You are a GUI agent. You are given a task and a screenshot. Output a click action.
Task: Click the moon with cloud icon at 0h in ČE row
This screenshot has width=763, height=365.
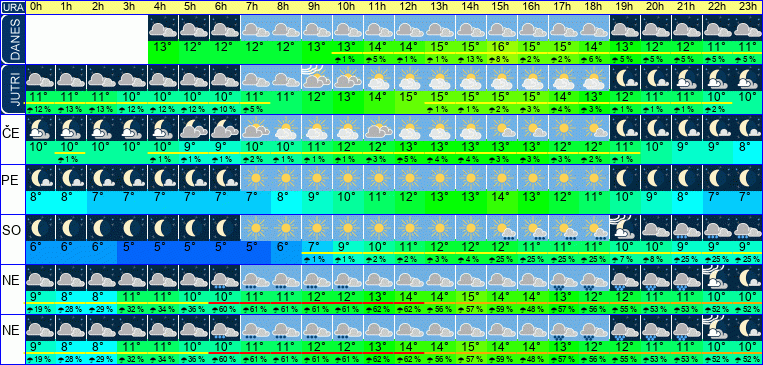[40, 128]
